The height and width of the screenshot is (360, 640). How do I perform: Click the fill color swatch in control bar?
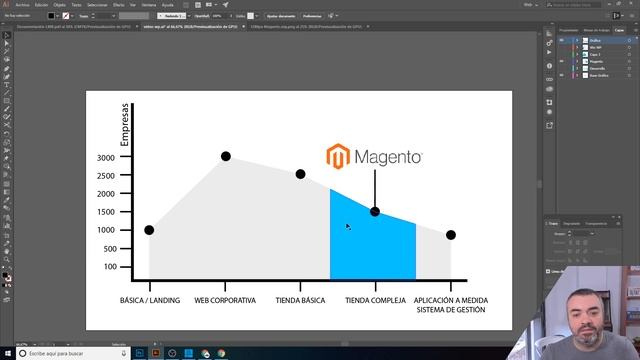coord(51,16)
